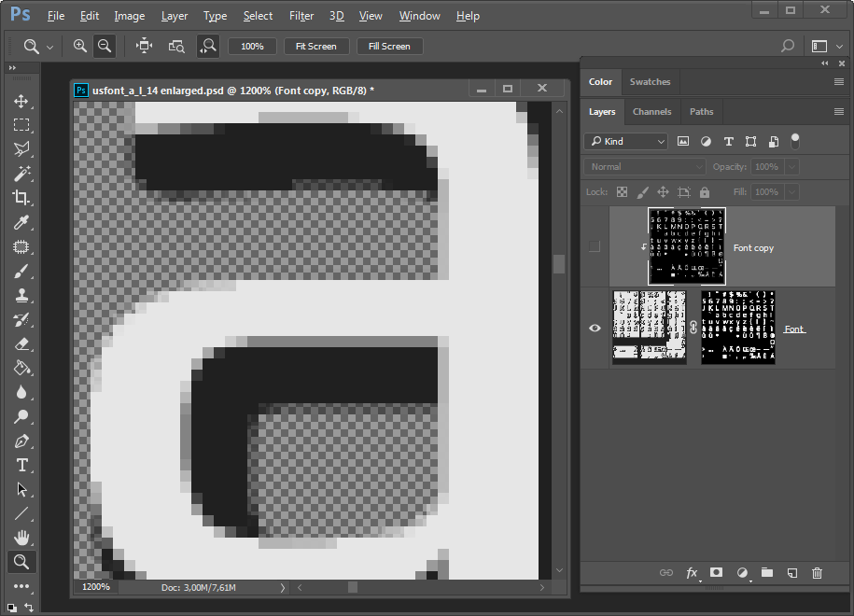854x616 pixels.
Task: Open the Search icon in options bar
Action: point(787,47)
